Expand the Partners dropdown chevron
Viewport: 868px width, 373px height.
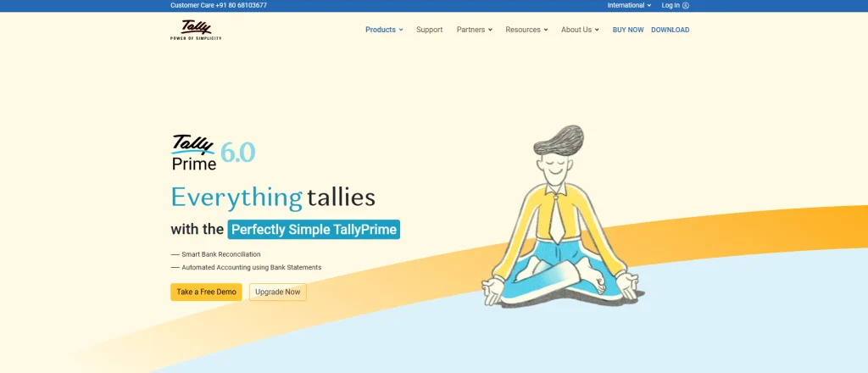click(490, 30)
